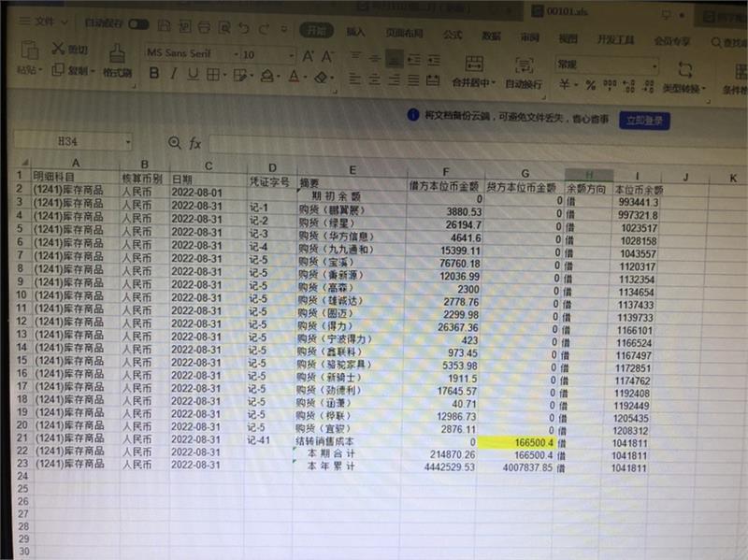Click the 立即登录 login button
The height and width of the screenshot is (560, 748).
coord(643,120)
